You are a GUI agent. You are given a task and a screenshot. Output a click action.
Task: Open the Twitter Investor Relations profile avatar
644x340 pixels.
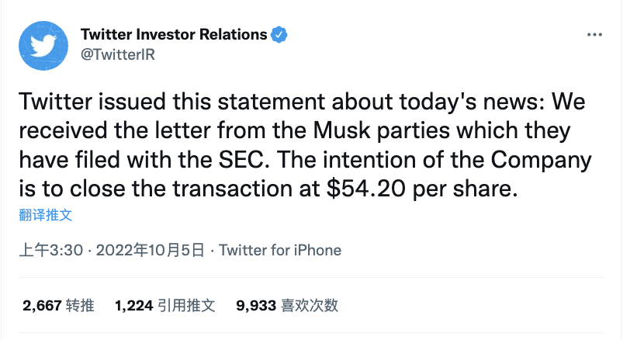pos(43,45)
